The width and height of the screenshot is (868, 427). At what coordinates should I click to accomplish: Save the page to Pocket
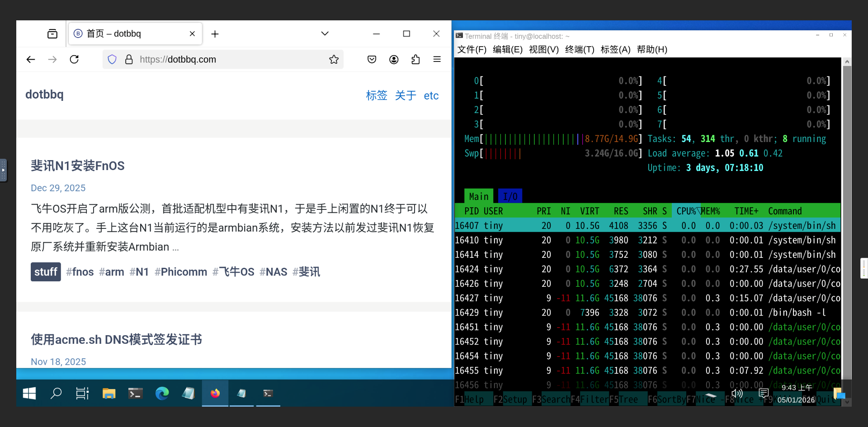(x=372, y=59)
